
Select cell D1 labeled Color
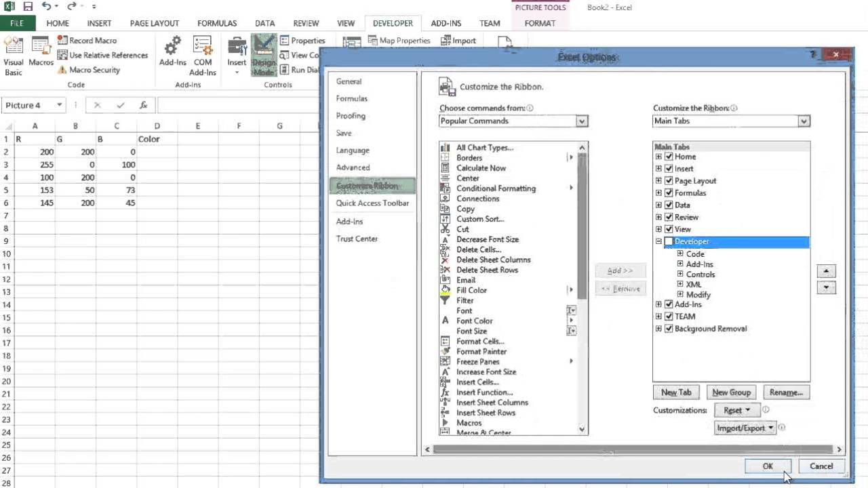coord(157,139)
